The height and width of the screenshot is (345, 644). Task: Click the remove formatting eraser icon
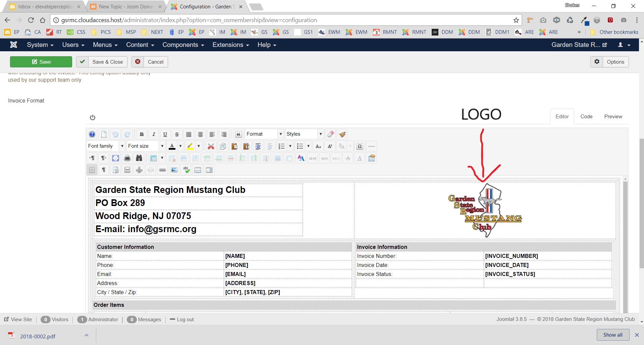click(330, 134)
